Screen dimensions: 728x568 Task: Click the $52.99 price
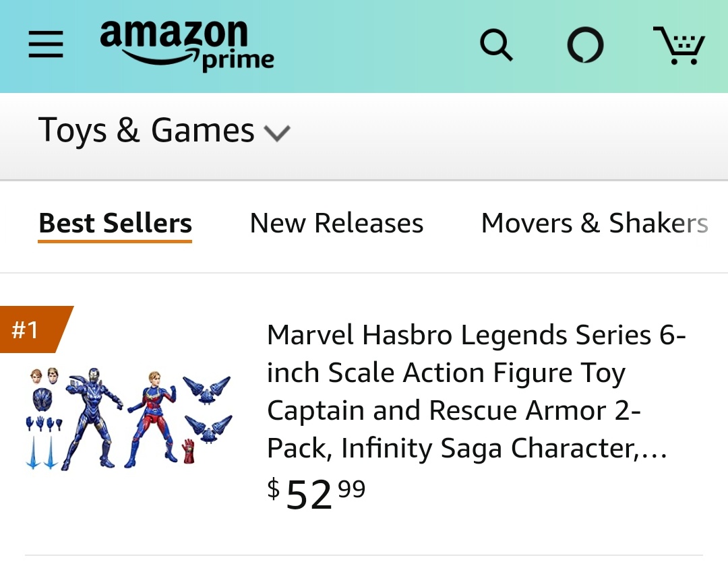point(317,493)
